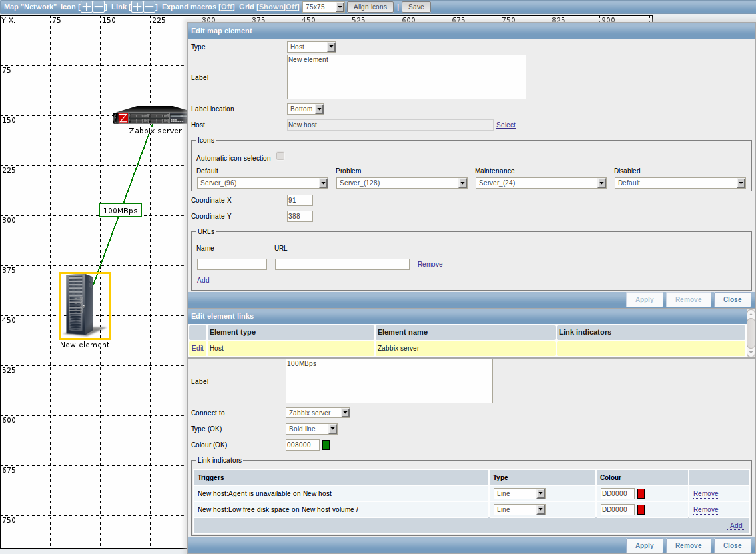Add a new link indicator trigger
The height and width of the screenshot is (554, 756).
point(736,525)
